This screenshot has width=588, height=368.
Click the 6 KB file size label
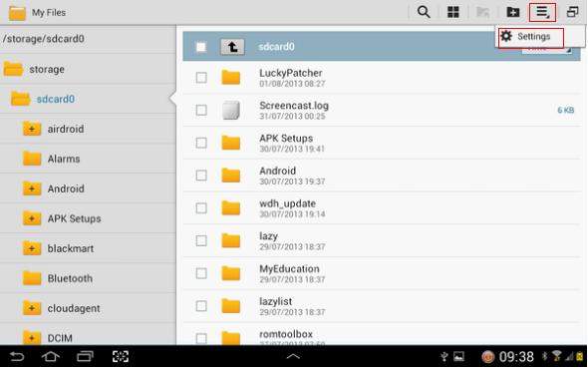click(565, 110)
